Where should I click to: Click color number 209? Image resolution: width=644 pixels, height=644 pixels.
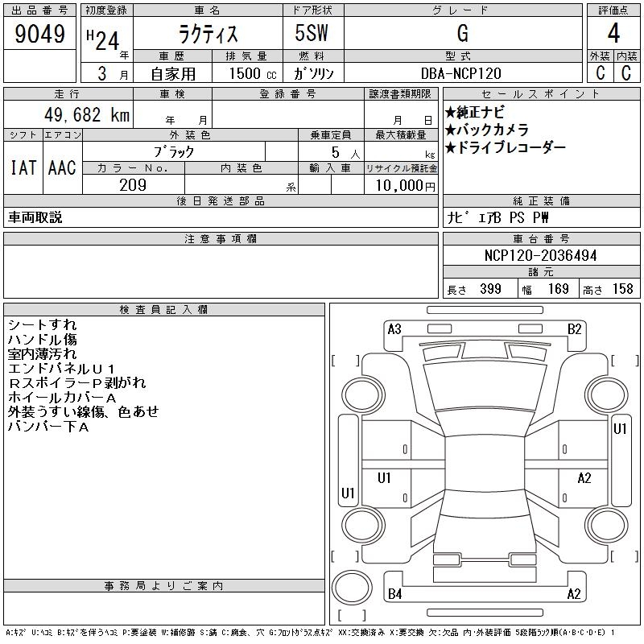click(x=133, y=185)
